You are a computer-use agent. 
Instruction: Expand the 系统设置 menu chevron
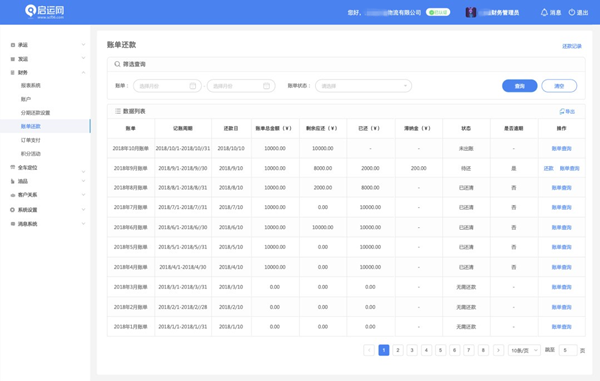pyautogui.click(x=83, y=209)
